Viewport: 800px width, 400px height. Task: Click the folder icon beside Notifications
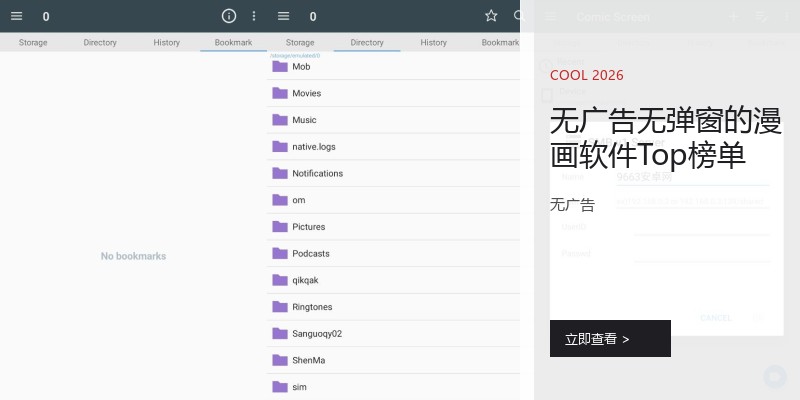coord(280,173)
